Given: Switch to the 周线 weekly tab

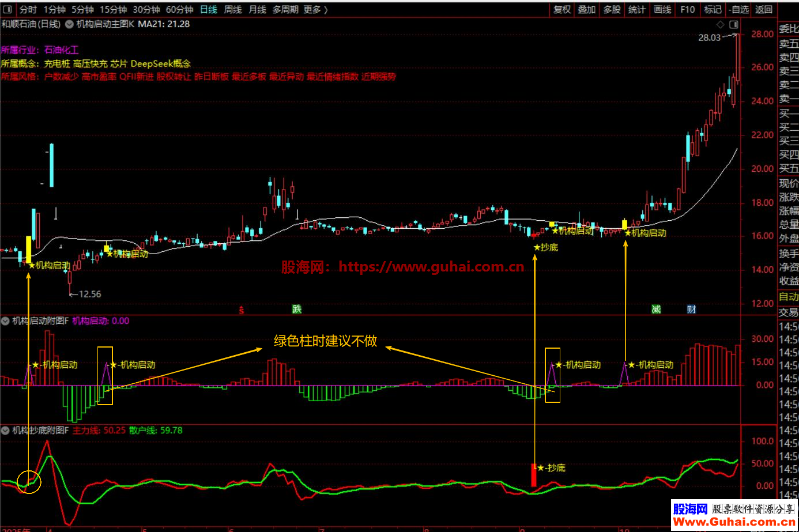Looking at the screenshot, I should click(232, 9).
